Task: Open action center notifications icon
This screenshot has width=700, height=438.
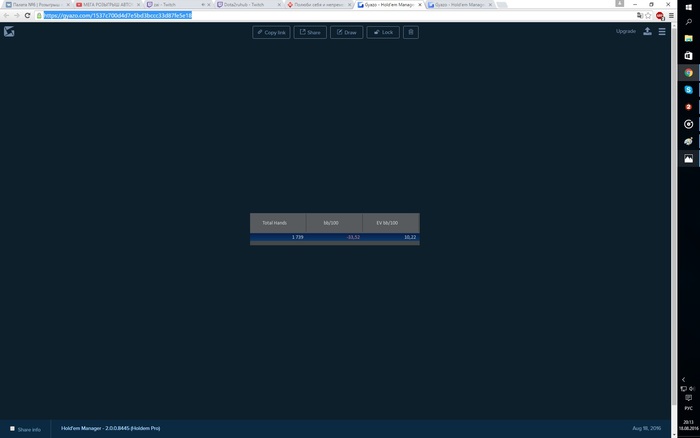Action: pos(688,398)
